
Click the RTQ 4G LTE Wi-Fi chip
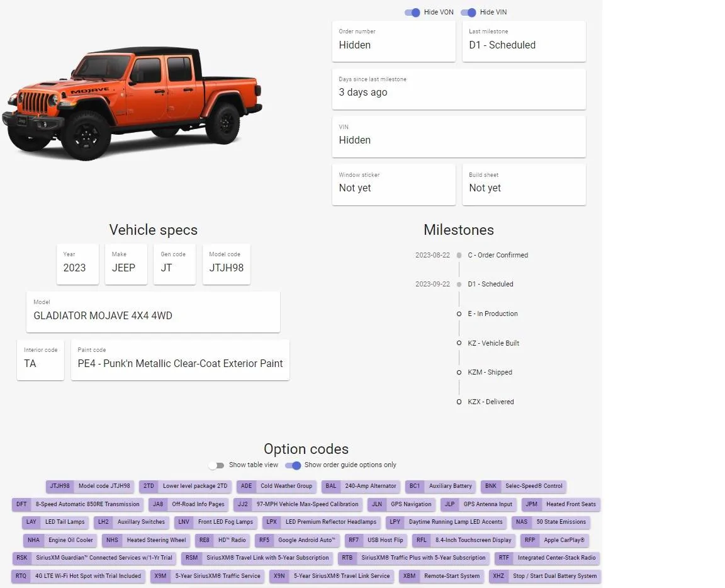pyautogui.click(x=79, y=576)
